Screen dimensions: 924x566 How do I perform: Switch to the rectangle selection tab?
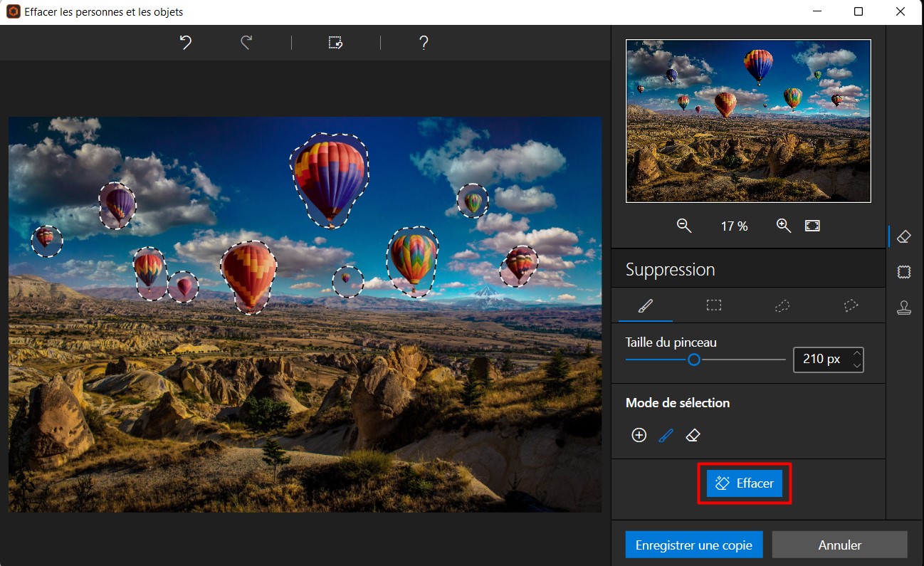pos(714,305)
